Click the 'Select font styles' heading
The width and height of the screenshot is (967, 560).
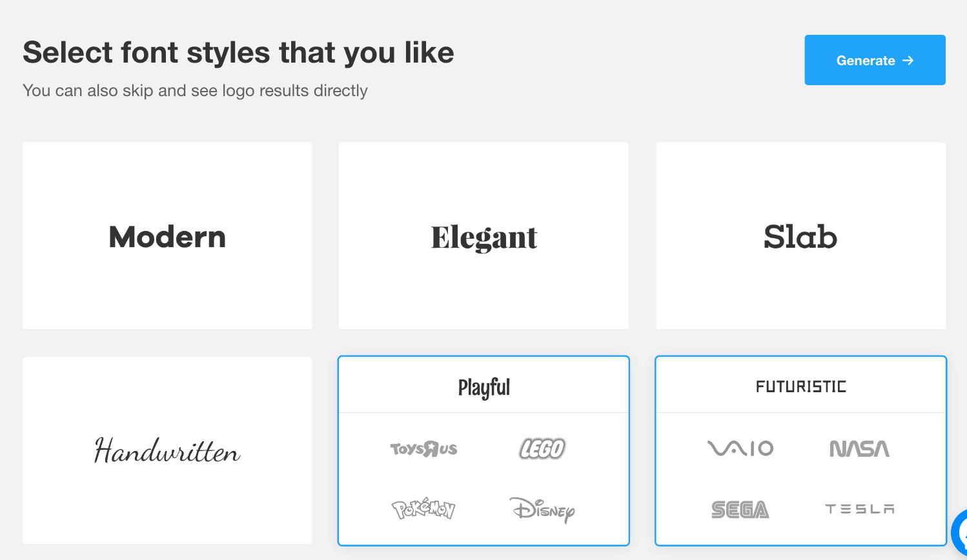click(x=238, y=52)
